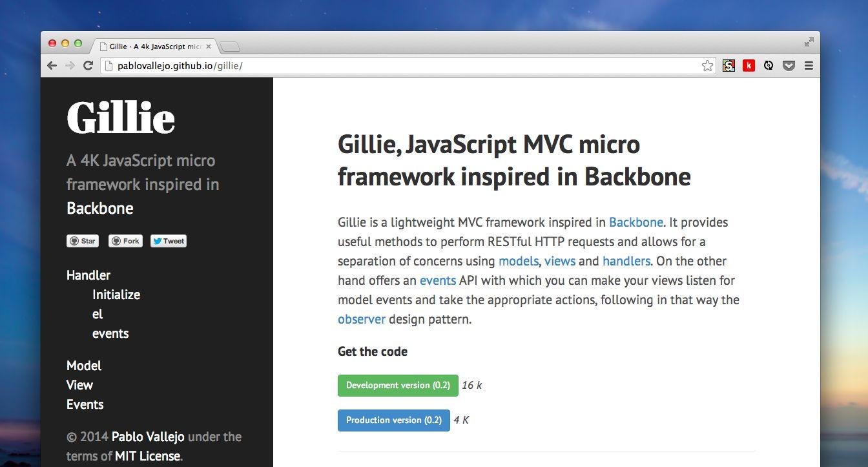Open the Chrome hamburger menu

[809, 65]
